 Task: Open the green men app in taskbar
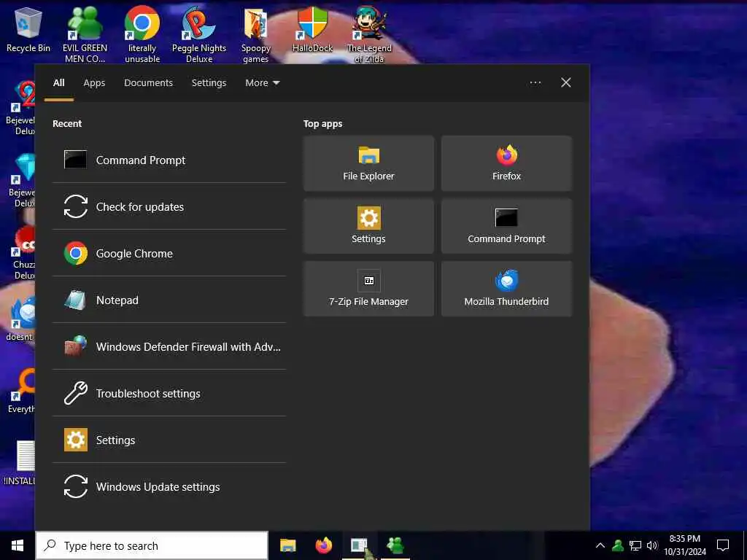tap(395, 545)
